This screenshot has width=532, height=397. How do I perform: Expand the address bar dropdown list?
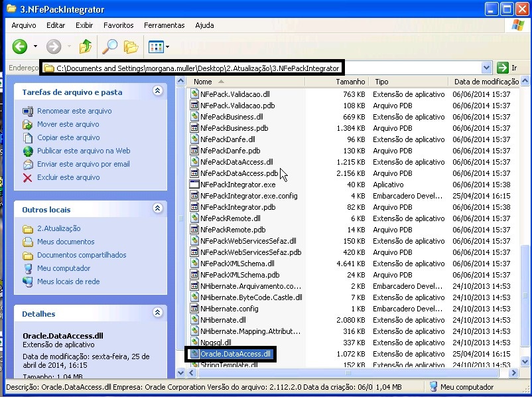[488, 68]
